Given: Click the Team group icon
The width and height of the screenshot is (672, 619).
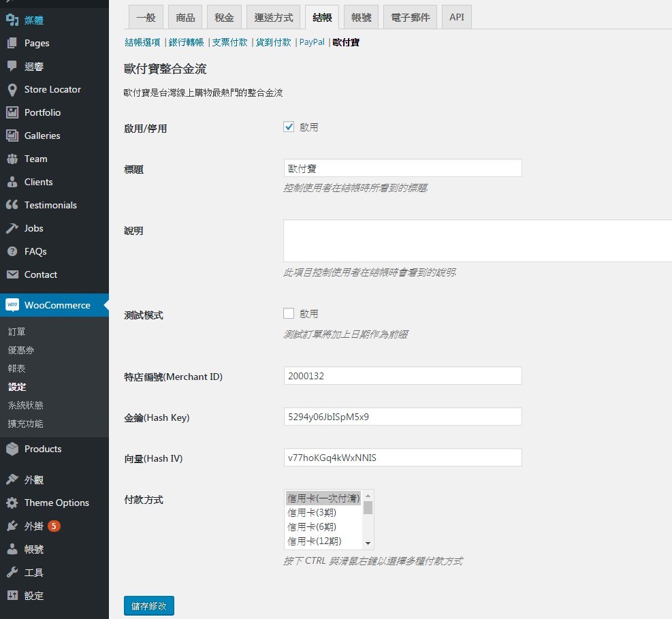Looking at the screenshot, I should (x=12, y=159).
